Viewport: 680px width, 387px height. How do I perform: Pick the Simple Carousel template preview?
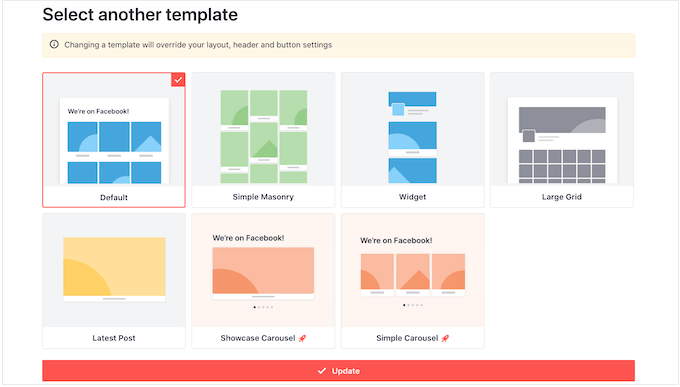click(x=412, y=270)
